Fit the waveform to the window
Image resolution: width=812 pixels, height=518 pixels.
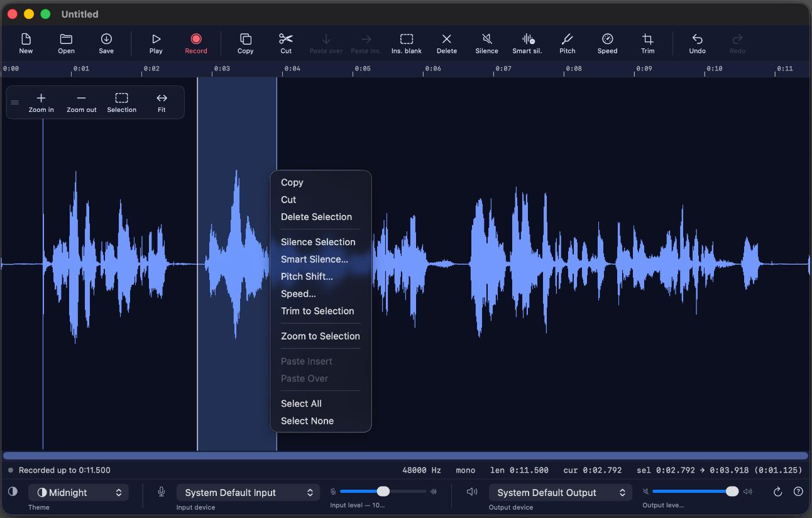[x=162, y=102]
